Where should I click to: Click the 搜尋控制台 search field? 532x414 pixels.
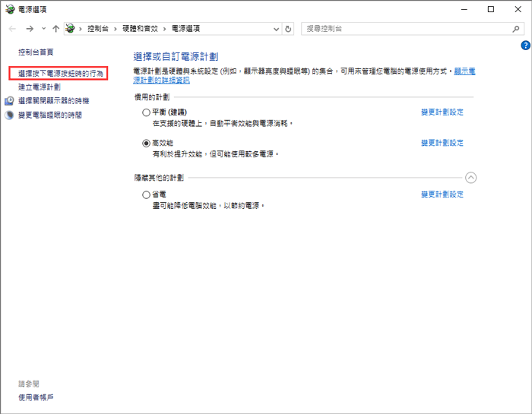pos(403,29)
